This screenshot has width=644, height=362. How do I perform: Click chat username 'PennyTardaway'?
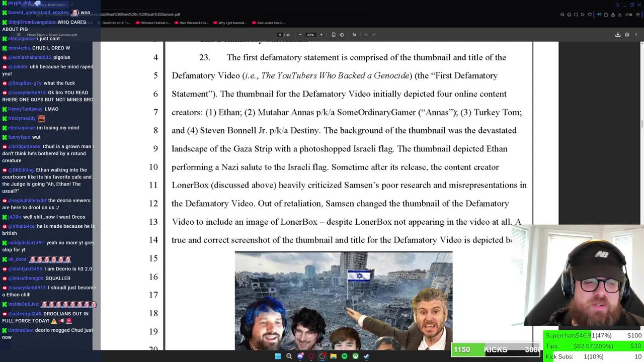25,109
